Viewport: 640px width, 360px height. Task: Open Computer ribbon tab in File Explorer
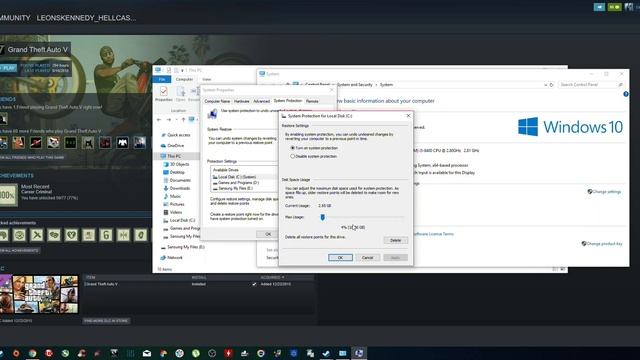coord(184,79)
